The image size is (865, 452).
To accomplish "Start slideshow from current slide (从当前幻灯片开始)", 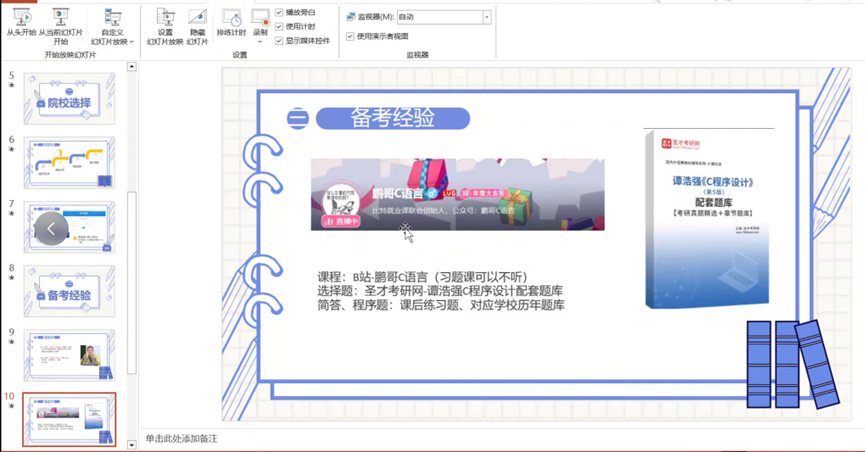I will pos(60,18).
